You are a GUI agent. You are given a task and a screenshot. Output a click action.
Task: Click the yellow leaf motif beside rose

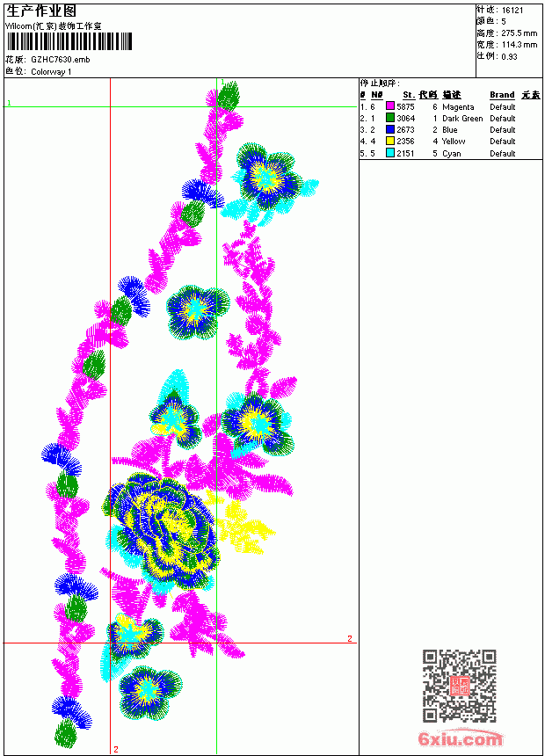click(x=241, y=523)
